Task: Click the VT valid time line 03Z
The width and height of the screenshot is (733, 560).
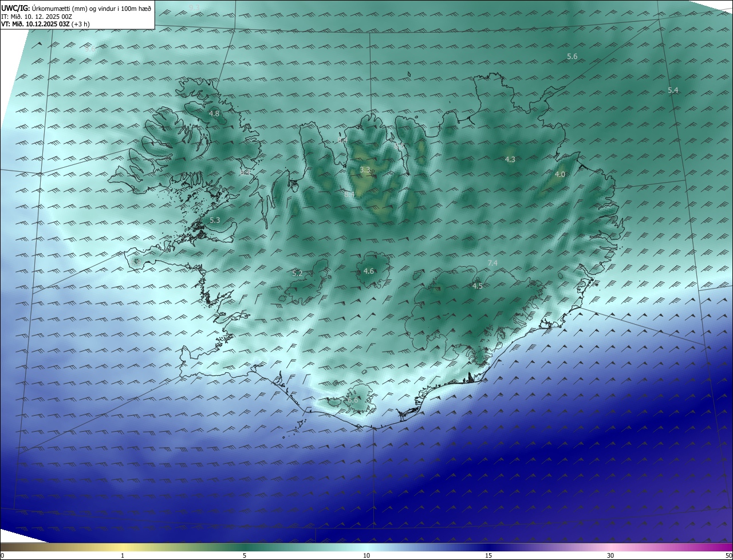Action: (45, 24)
